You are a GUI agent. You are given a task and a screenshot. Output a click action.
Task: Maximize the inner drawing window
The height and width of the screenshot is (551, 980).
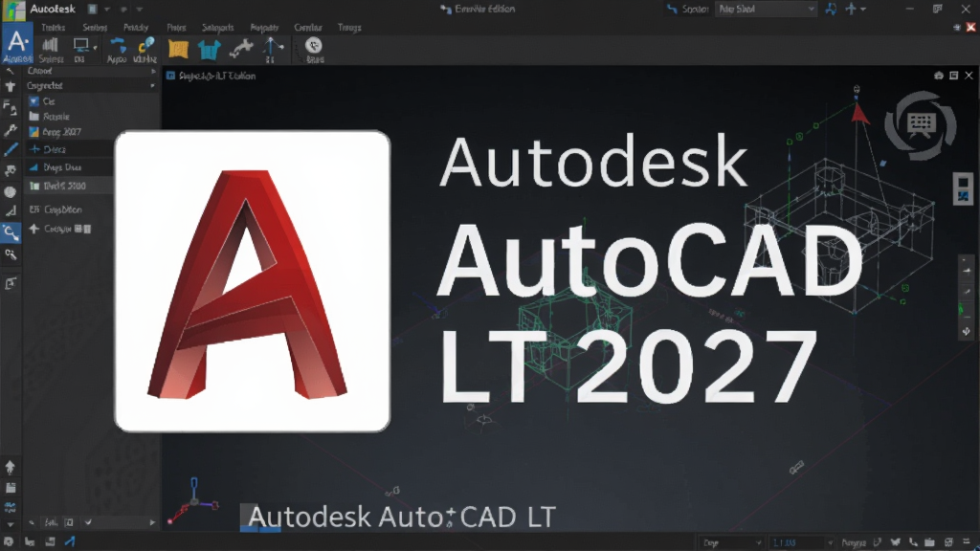point(954,76)
